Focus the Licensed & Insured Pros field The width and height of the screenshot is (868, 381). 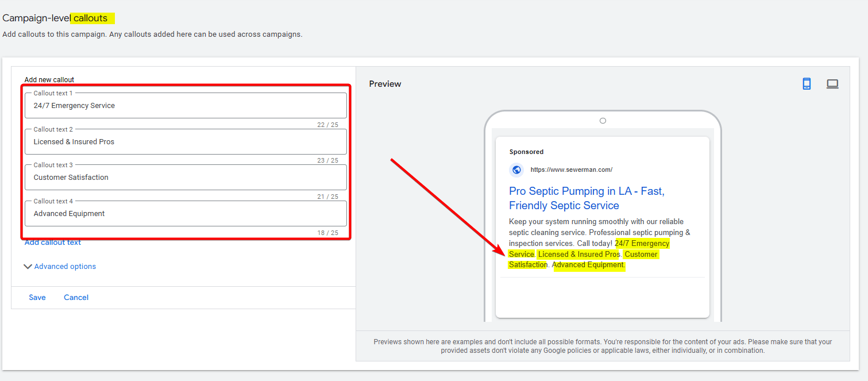[185, 142]
